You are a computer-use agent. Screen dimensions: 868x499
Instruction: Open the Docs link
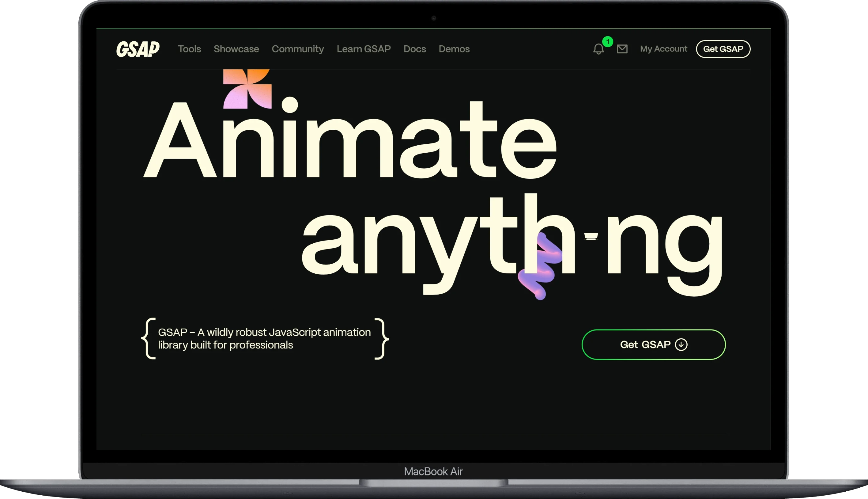415,49
